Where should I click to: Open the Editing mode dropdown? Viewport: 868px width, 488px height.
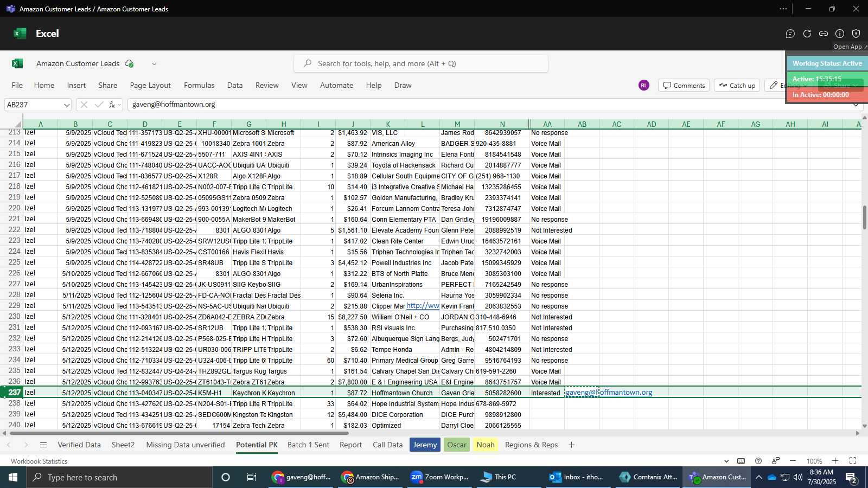point(789,85)
